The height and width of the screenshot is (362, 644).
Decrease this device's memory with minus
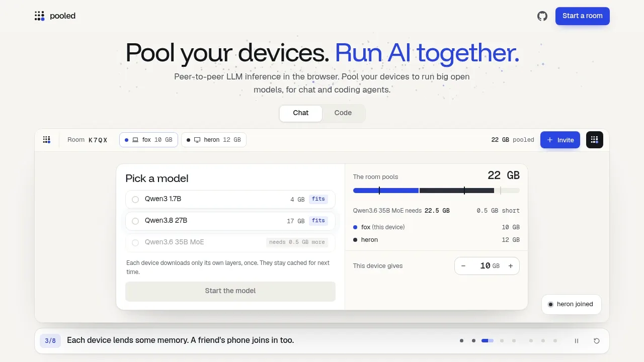463,266
